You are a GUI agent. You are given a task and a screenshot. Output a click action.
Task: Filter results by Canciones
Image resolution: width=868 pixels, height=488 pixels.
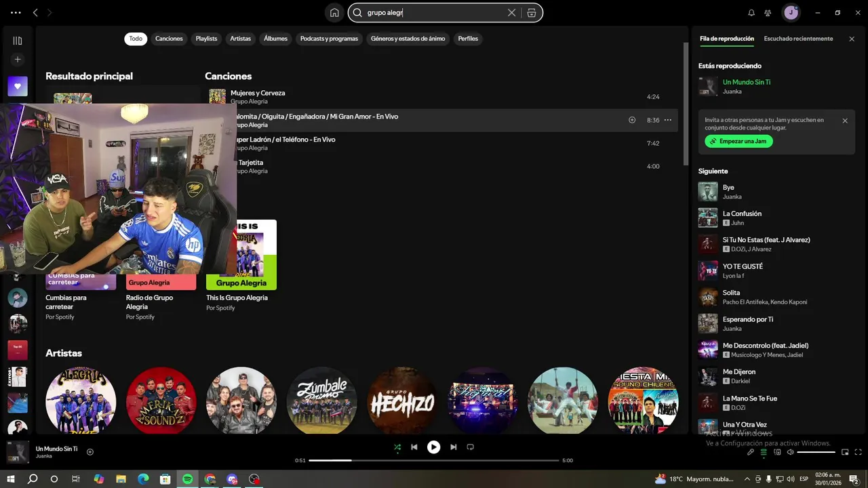click(x=169, y=39)
